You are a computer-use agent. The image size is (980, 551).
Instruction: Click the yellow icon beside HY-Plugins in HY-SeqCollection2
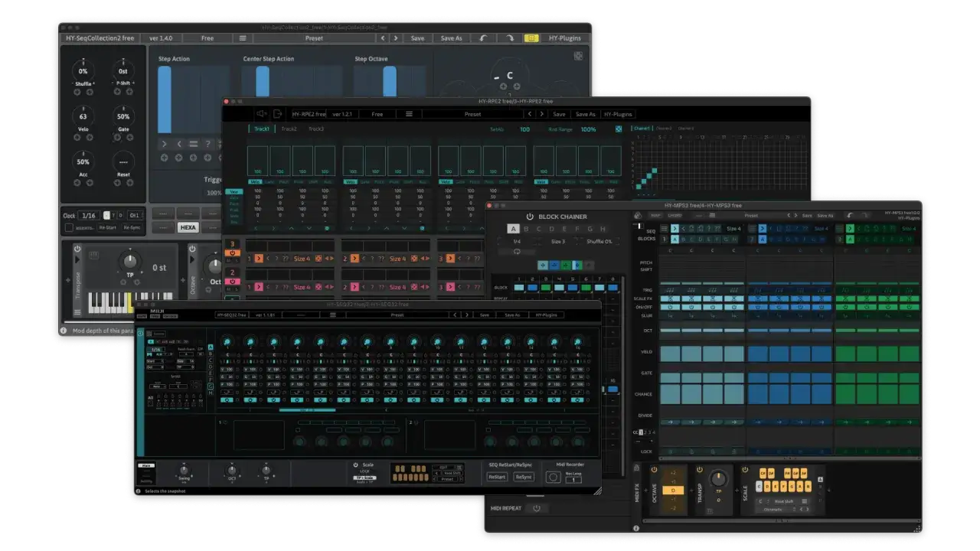pos(531,37)
